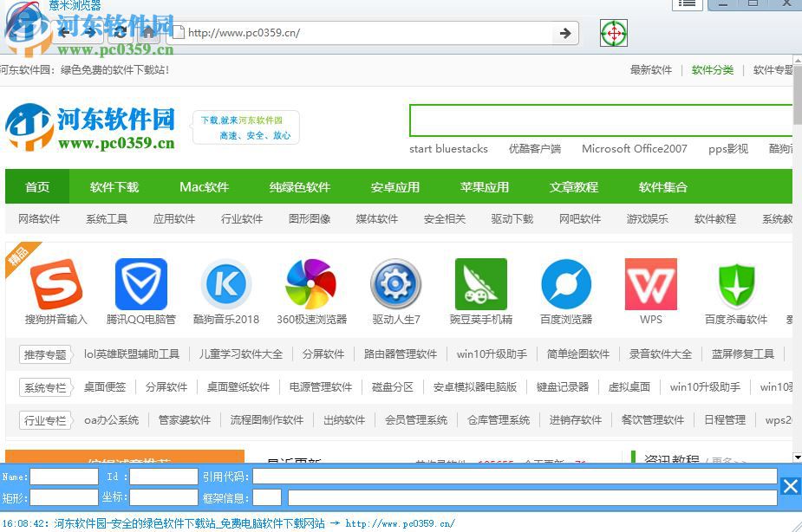
Task: Click the 优酷客户端 hot search link
Action: [x=534, y=149]
